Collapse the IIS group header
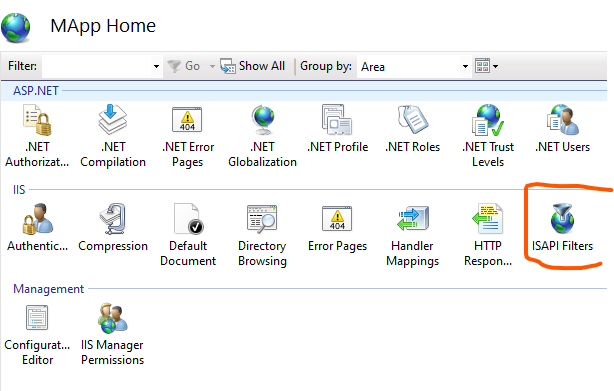 point(19,190)
